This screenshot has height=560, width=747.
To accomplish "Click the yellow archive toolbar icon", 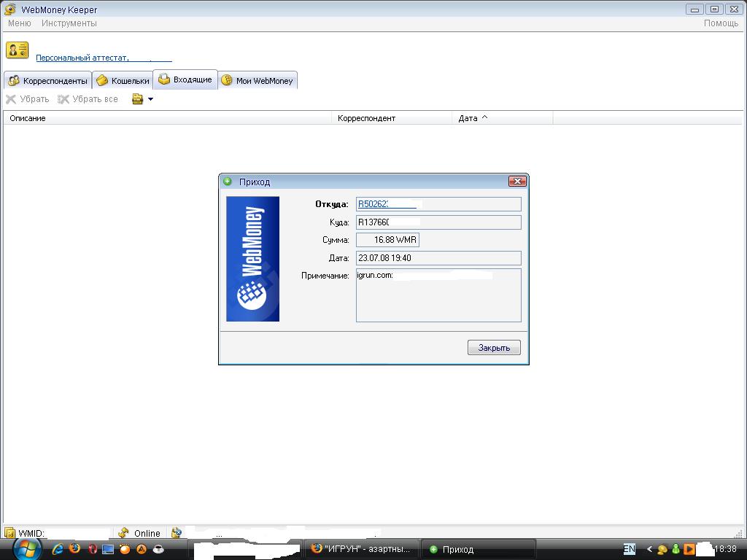I will pyautogui.click(x=137, y=99).
